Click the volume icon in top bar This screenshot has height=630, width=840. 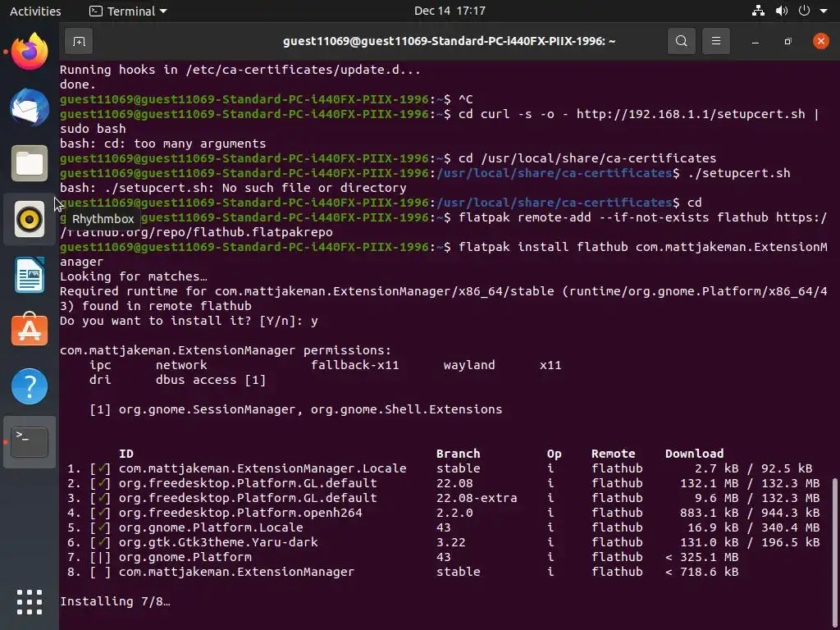coord(782,11)
